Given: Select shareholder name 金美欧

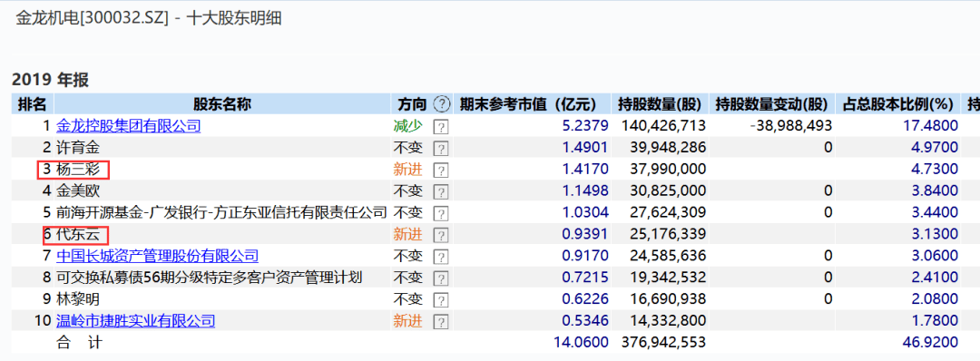Looking at the screenshot, I should [x=78, y=190].
